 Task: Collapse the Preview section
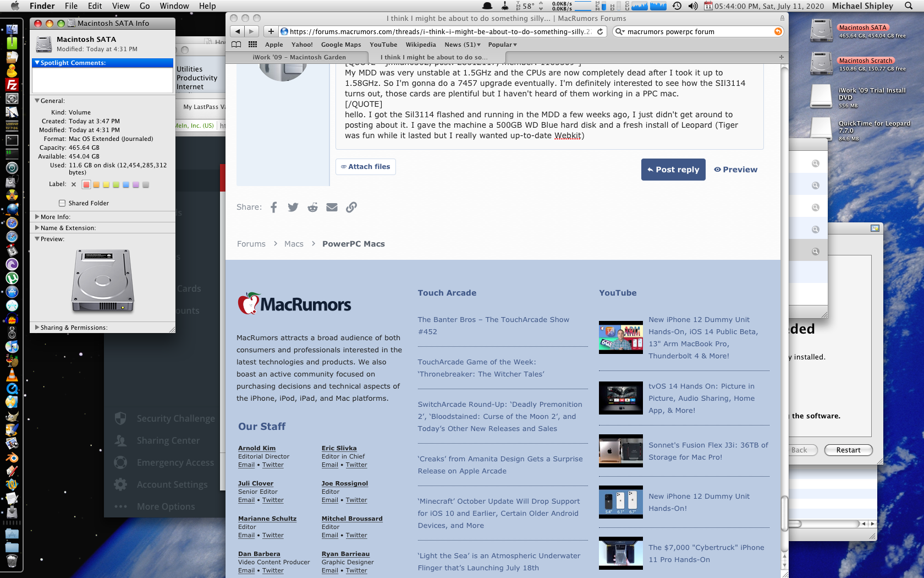click(x=37, y=239)
